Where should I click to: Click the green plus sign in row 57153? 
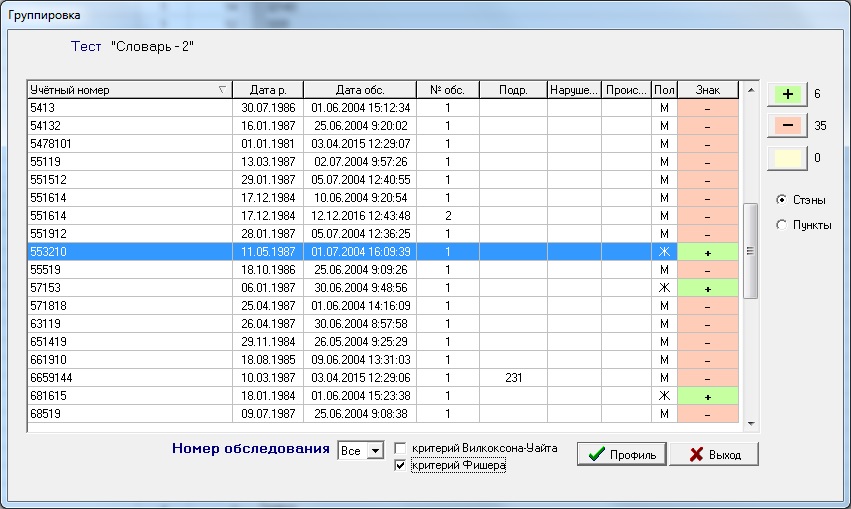tap(708, 288)
